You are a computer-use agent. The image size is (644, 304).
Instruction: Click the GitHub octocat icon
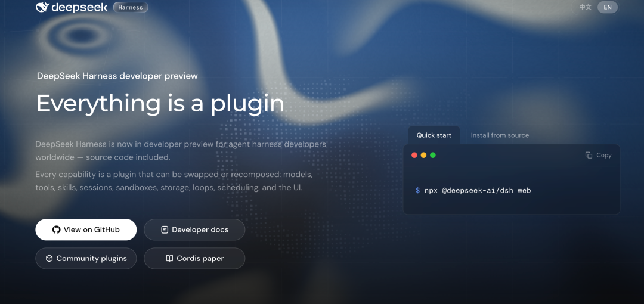pyautogui.click(x=56, y=229)
